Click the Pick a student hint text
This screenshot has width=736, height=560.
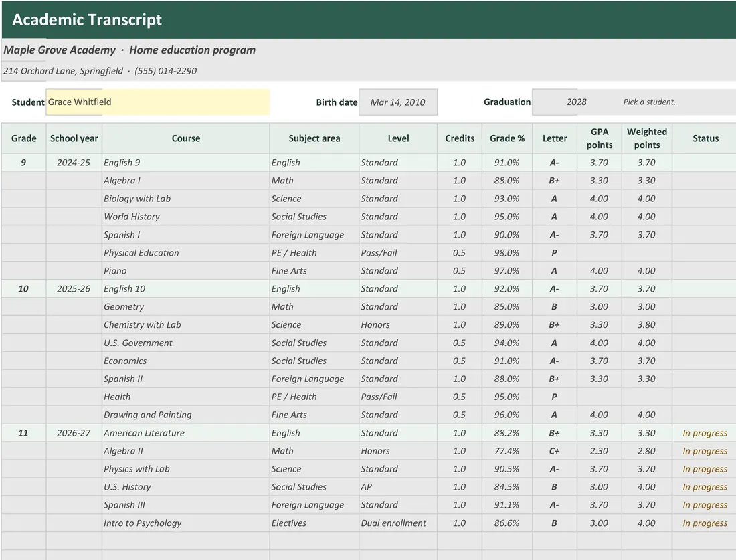(649, 102)
